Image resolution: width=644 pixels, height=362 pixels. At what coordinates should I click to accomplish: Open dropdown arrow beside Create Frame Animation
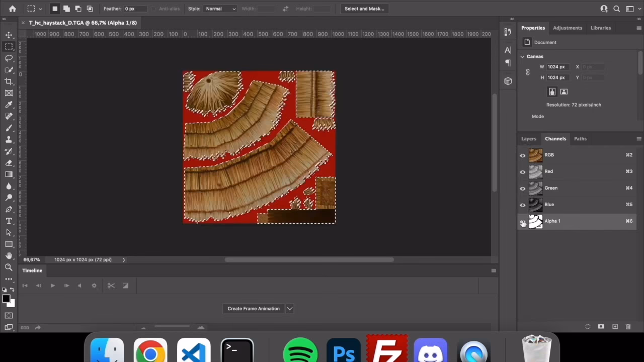(x=290, y=309)
